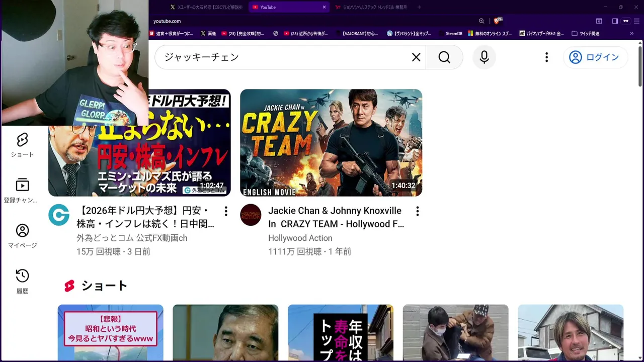Open the browser hamburger menu
This screenshot has width=644, height=362.
click(x=636, y=21)
